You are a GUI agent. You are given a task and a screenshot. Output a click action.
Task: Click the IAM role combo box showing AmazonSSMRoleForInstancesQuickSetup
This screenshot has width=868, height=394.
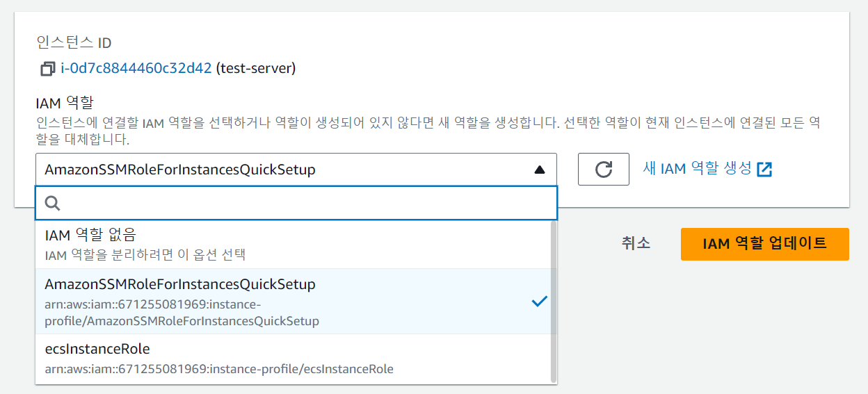coord(296,169)
